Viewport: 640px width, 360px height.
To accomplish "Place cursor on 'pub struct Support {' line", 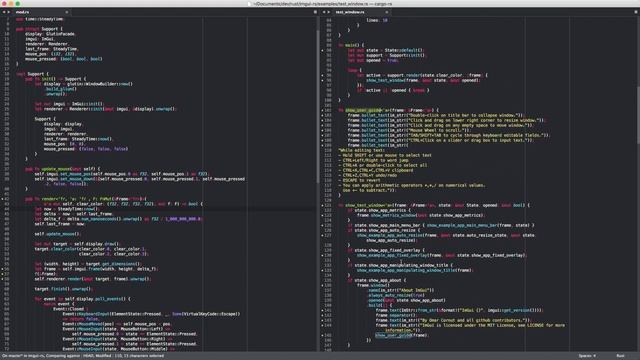I will click(x=39, y=29).
